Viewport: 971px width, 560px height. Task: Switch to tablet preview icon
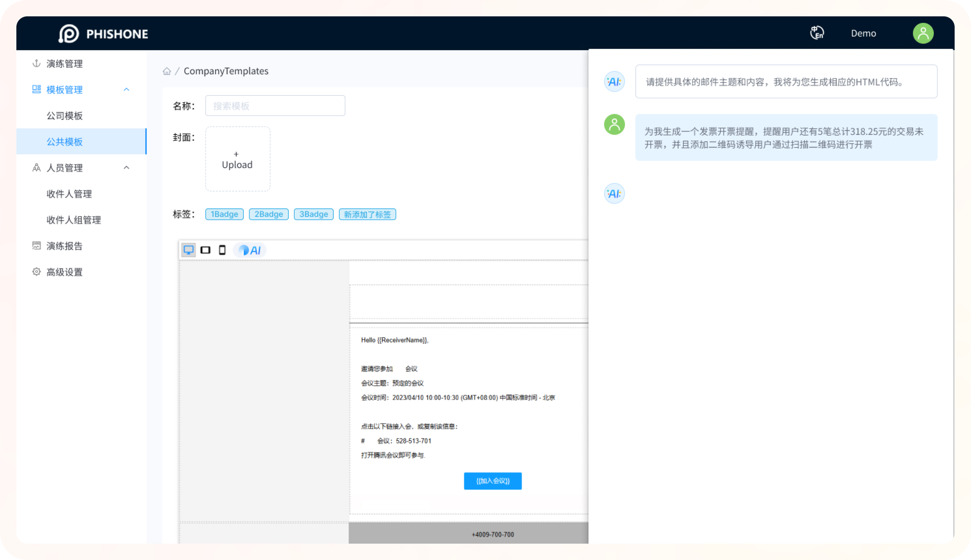pos(206,250)
